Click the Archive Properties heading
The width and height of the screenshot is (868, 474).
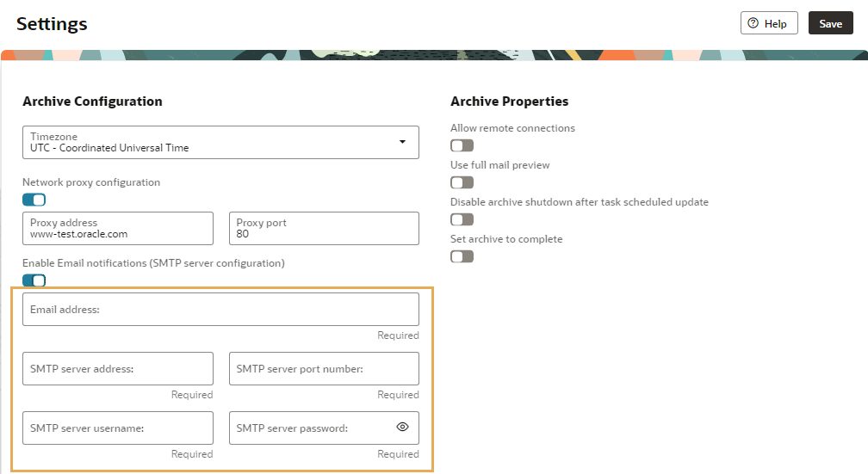(x=509, y=102)
